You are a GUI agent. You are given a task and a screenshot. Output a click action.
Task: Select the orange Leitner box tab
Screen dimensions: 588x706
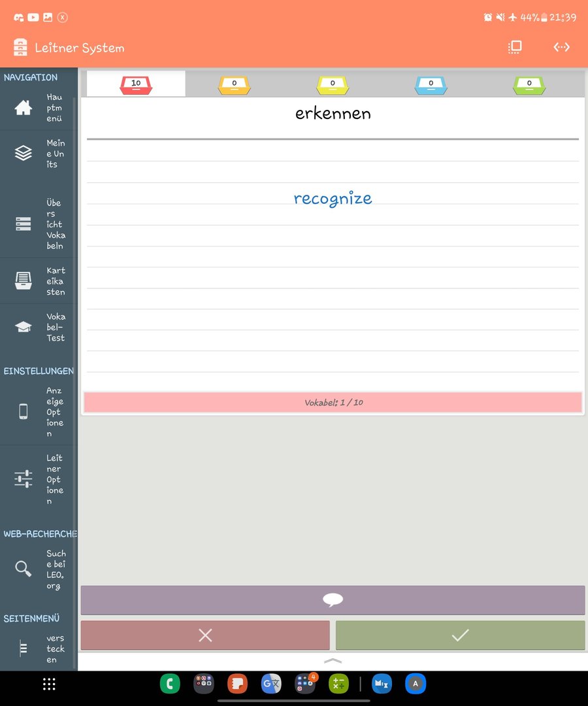click(234, 84)
